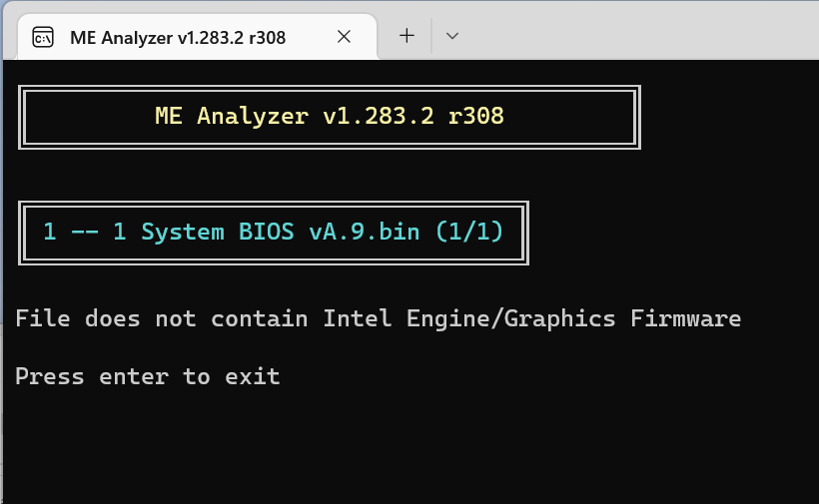Click the "r308" revision in the header box
The image size is (819, 504).
point(475,116)
